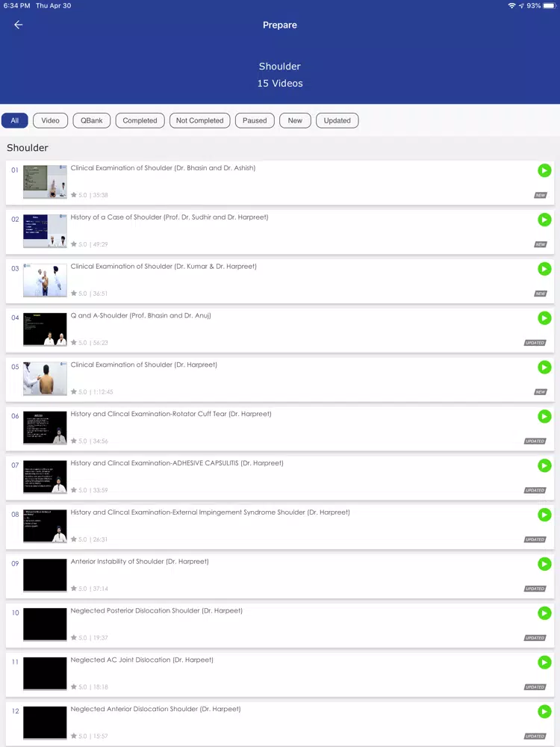Tap the UPDATED badge on video 06

coord(535,441)
